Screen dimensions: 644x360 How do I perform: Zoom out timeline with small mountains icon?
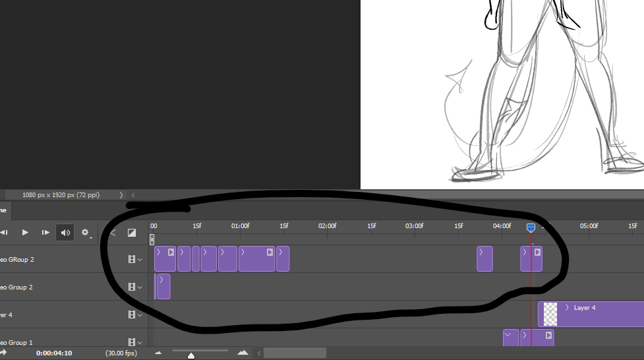158,353
